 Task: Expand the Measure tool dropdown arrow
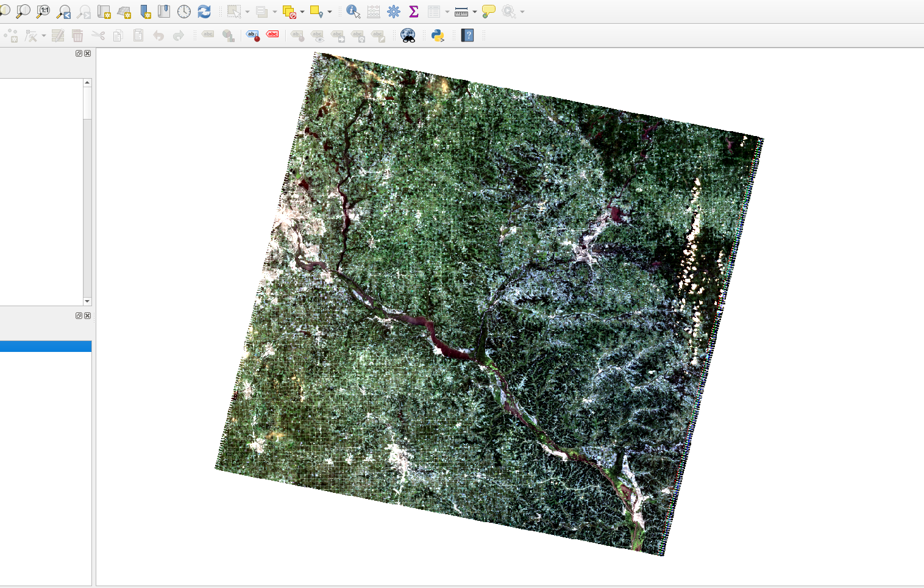[x=475, y=12]
